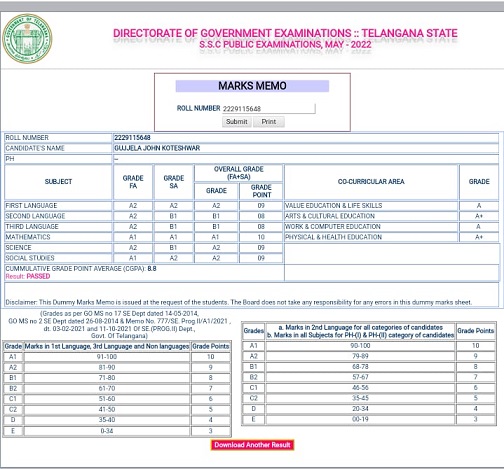Click the SUBJECT column header
The width and height of the screenshot is (504, 469).
pos(58,182)
